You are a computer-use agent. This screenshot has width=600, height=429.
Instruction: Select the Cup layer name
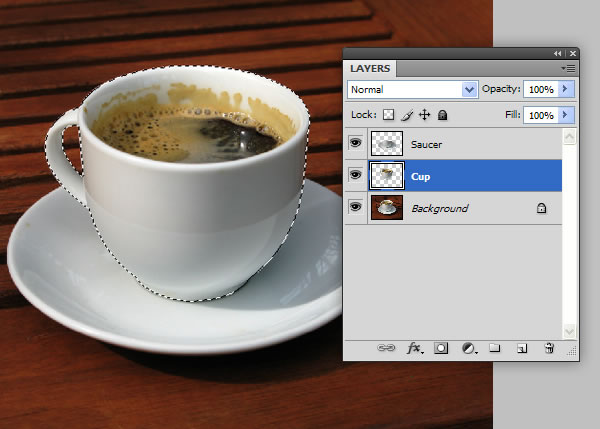point(420,176)
